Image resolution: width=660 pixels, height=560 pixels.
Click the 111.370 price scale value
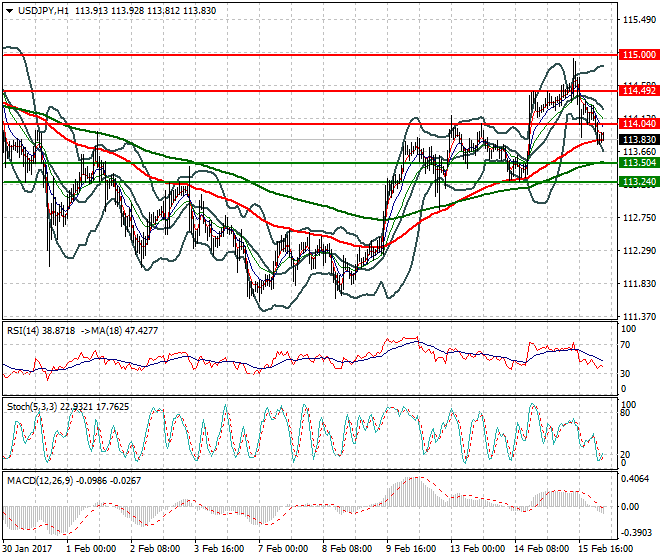(x=639, y=317)
